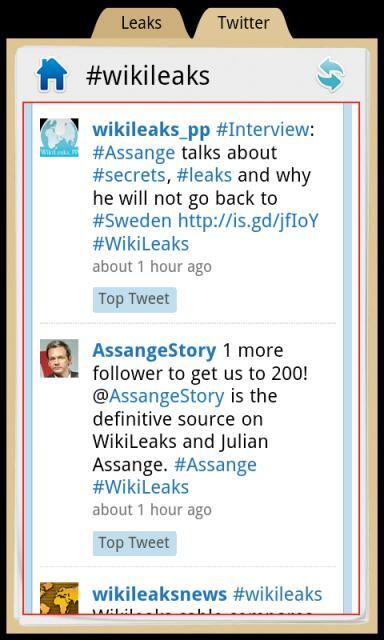Open the #secrets hashtag
Image resolution: width=384 pixels, height=640 pixels.
[x=129, y=176]
